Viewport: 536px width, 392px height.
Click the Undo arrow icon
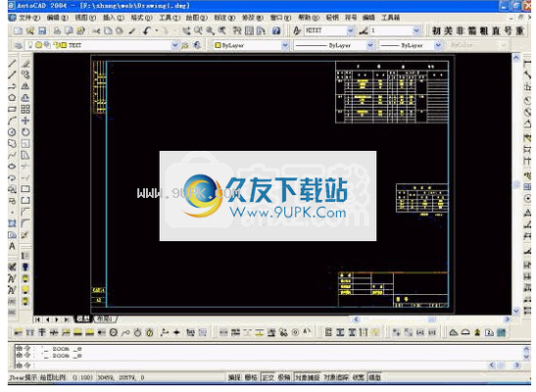click(147, 31)
